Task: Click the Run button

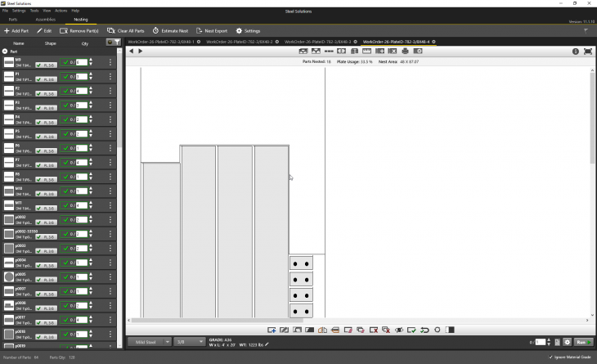Action: (583, 342)
